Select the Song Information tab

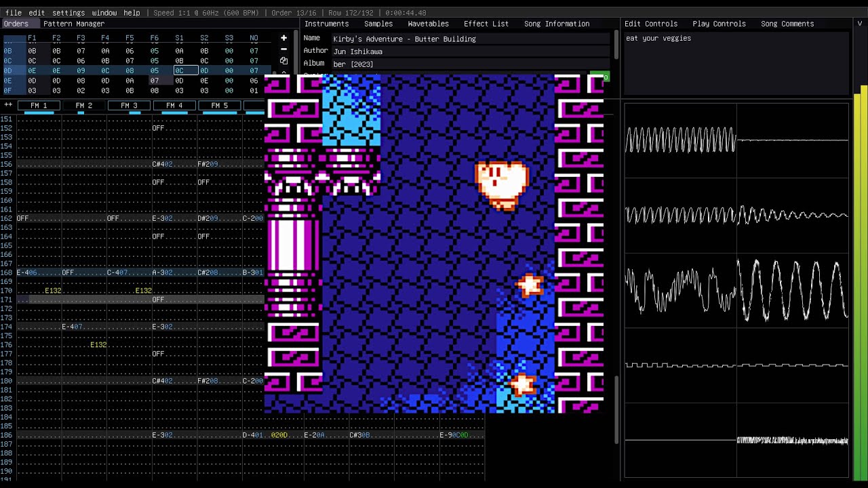(557, 24)
